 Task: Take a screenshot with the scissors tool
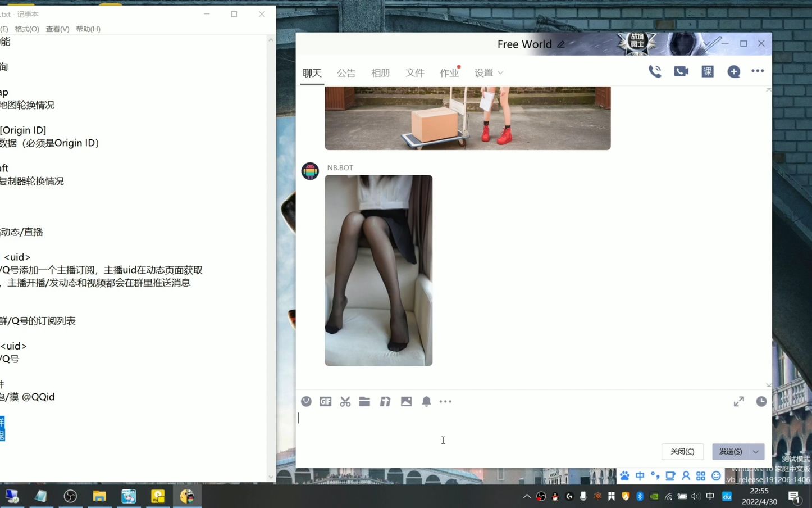(x=345, y=401)
